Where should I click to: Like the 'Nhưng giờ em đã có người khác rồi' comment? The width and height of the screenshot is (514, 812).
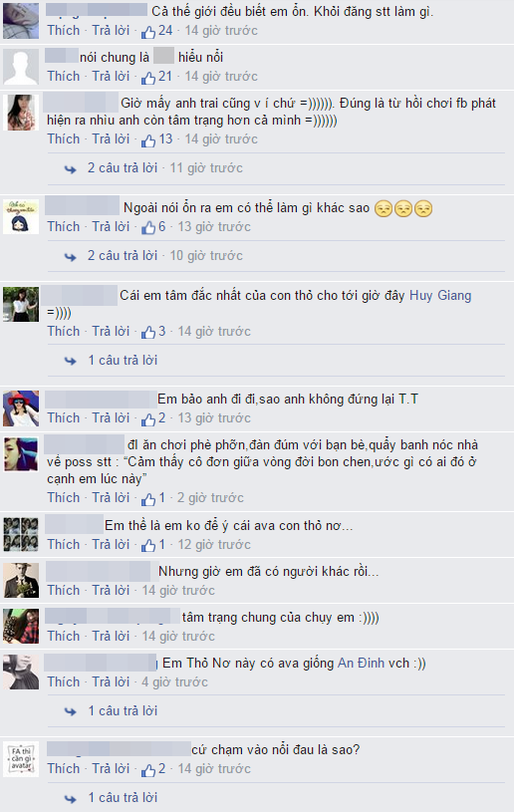(63, 591)
